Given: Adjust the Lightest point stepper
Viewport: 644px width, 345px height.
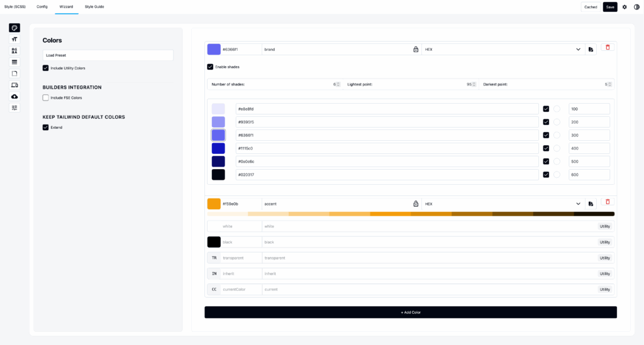Looking at the screenshot, I should 474,84.
